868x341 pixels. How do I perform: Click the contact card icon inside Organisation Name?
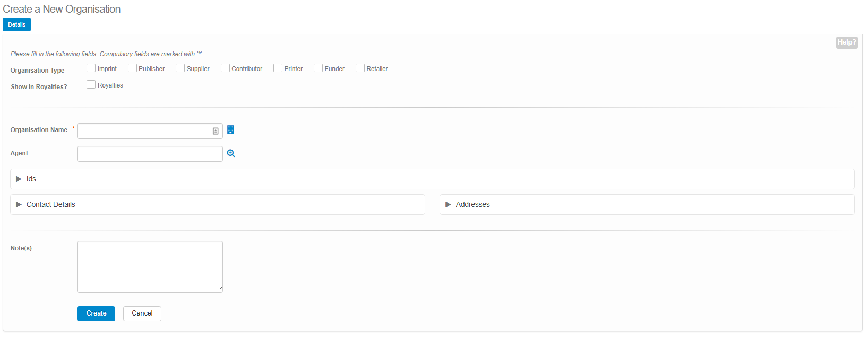[x=216, y=131]
